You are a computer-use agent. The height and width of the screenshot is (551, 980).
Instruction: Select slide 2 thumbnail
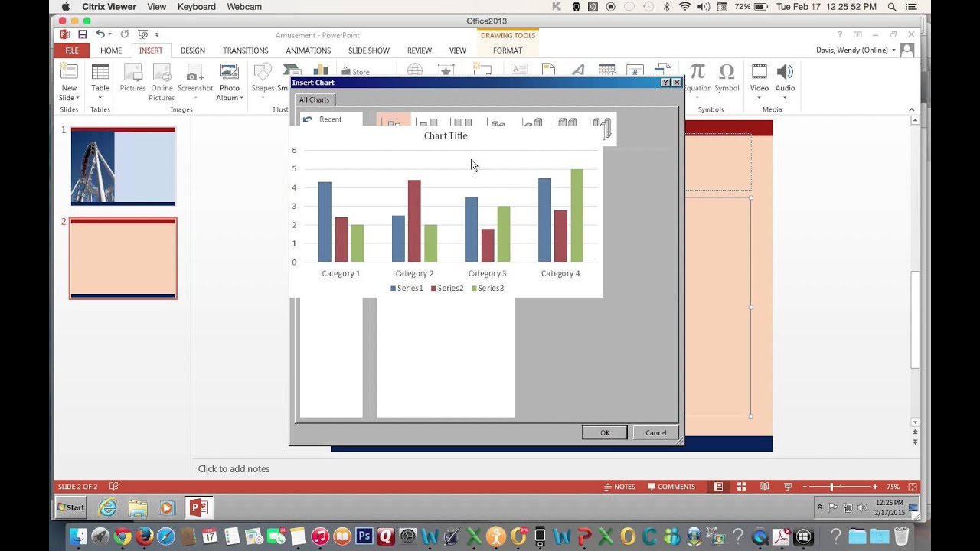[123, 258]
